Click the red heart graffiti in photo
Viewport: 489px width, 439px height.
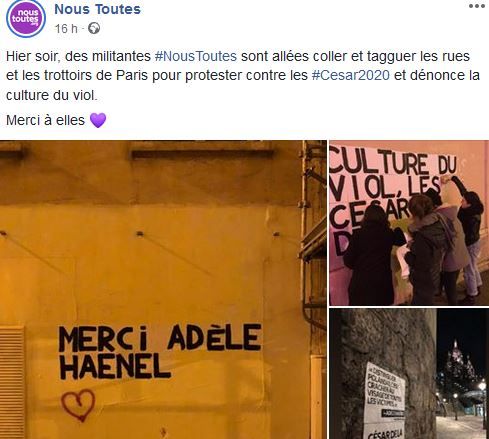(78, 405)
